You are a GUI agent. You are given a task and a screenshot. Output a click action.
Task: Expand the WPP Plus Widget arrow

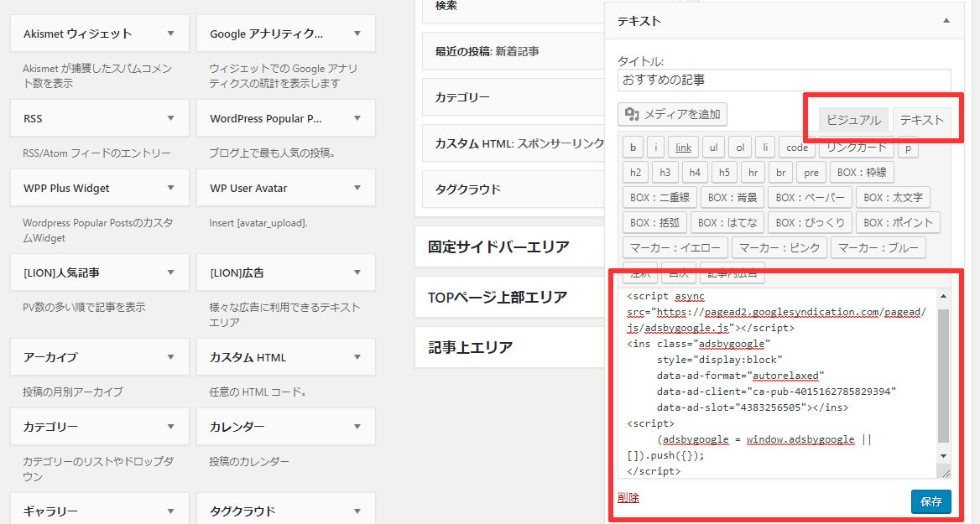(x=170, y=187)
